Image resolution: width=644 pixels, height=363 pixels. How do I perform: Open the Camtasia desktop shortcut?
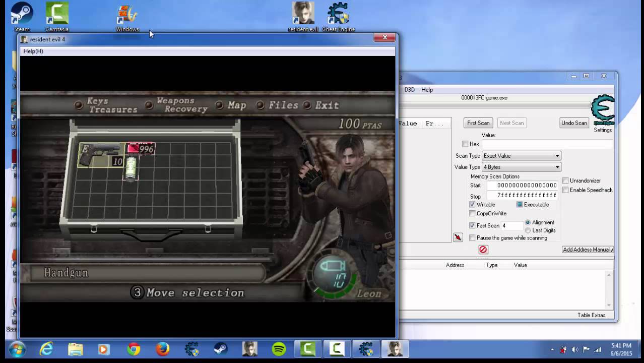click(57, 17)
